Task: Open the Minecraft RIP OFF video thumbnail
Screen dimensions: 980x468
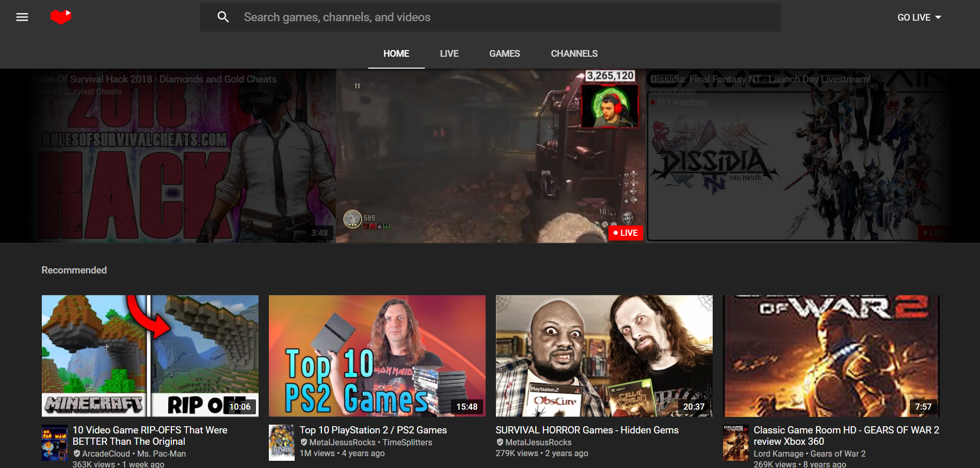Action: pos(150,356)
